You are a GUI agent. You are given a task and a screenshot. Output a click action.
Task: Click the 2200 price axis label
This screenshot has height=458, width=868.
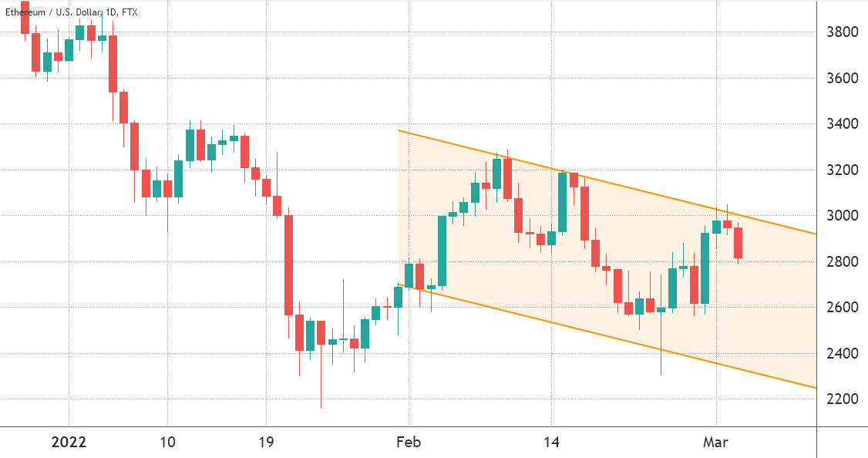840,399
